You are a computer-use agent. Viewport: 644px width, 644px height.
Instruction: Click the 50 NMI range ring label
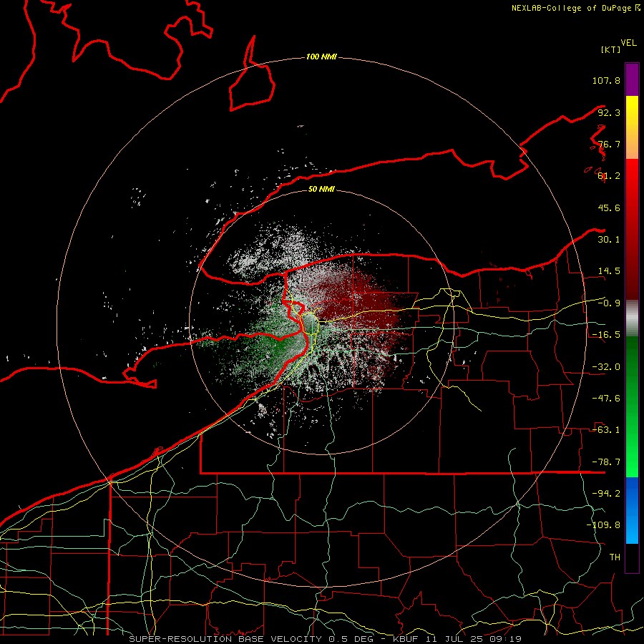click(x=321, y=189)
